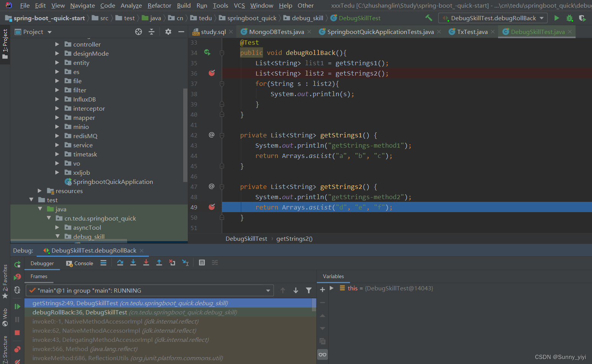Screen dimensions: 592x364
Task: Open thread selector "main"@1 dropdown
Action: click(150, 290)
